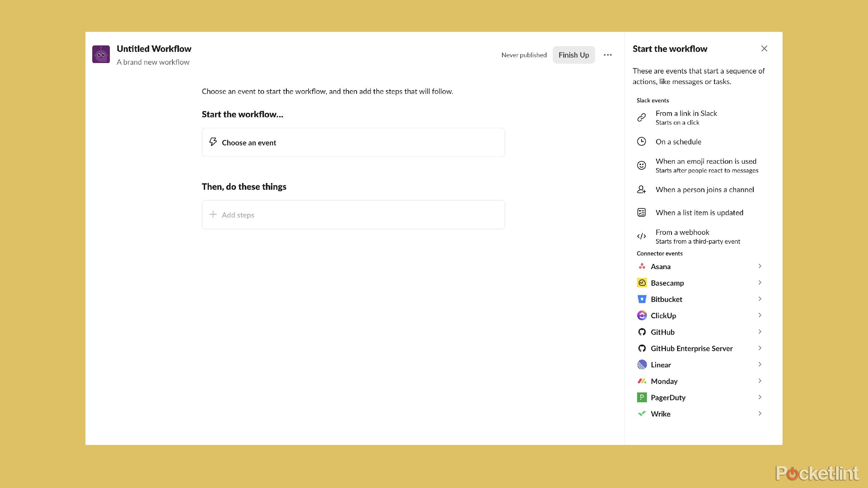Viewport: 868px width, 488px height.
Task: Click the PagerDuty logo icon
Action: coord(642,397)
